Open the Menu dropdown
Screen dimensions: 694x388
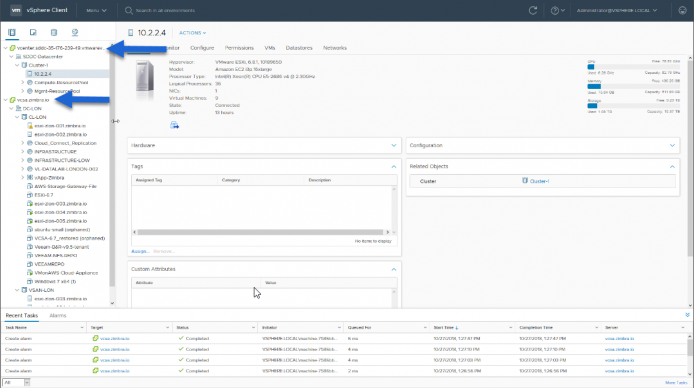coord(96,10)
